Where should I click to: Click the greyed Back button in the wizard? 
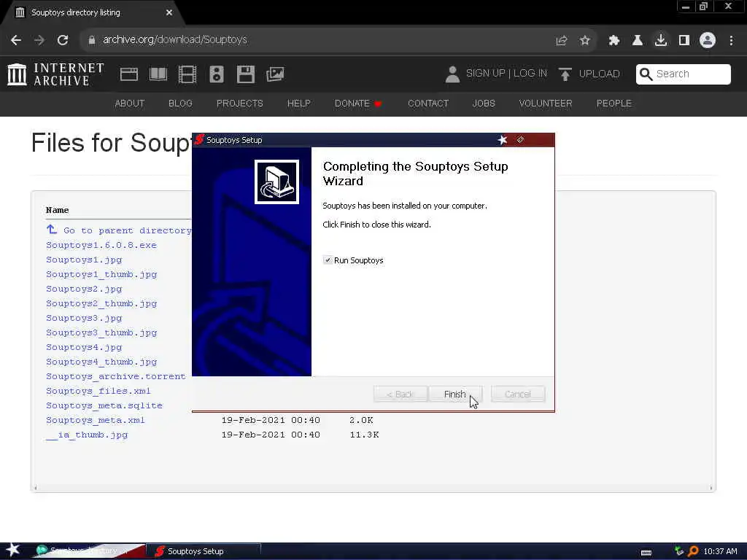[x=400, y=394]
